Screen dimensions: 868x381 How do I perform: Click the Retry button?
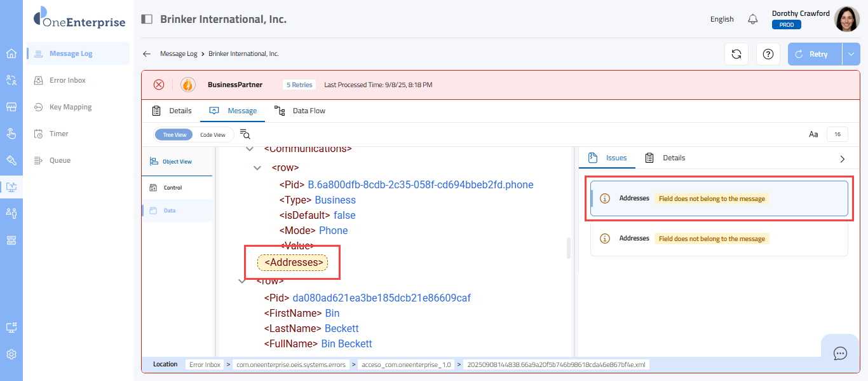[815, 54]
